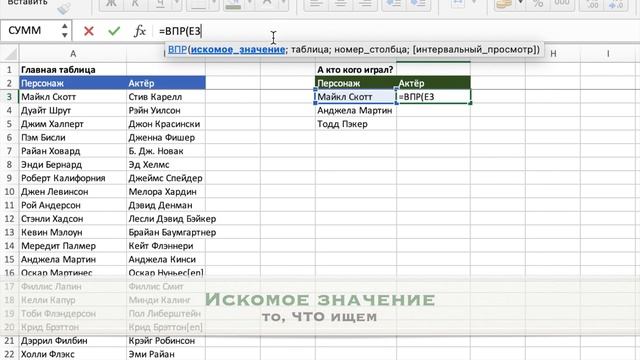This screenshot has width=640, height=360.
Task: Click the Вставить (Paste) button
Action: (27, 2)
